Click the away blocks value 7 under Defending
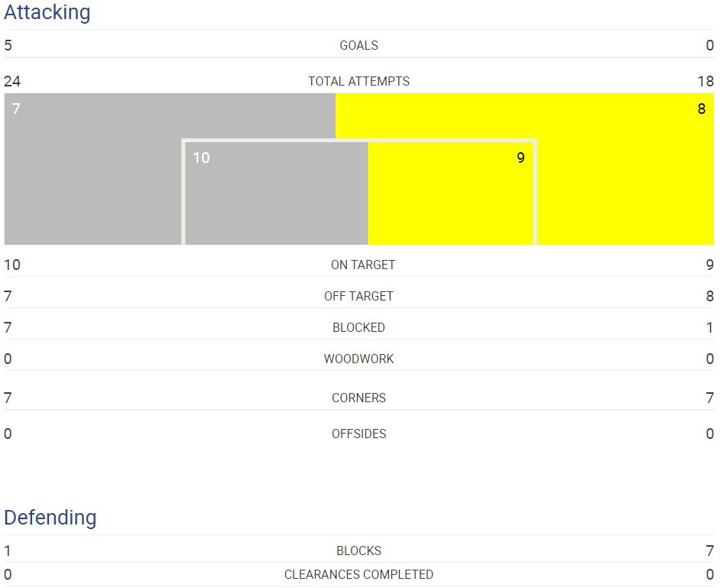Screen dimensions: 720x588 tap(710, 551)
